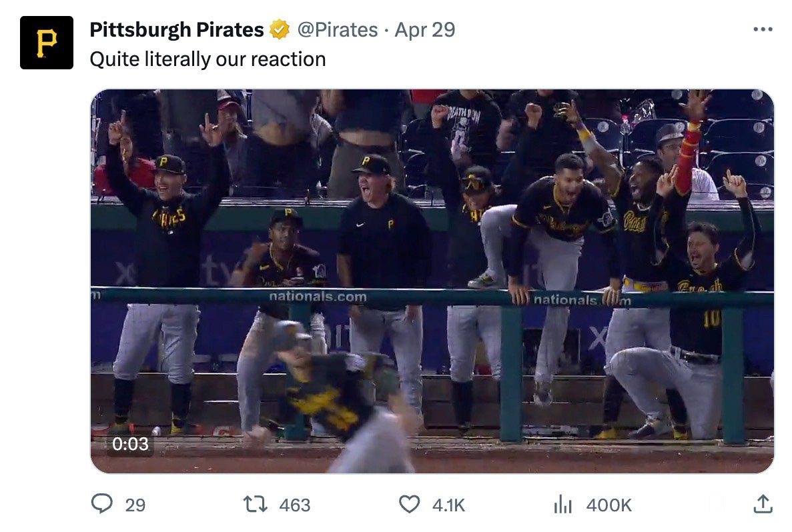Like the tweet with the heart icon

pyautogui.click(x=409, y=505)
